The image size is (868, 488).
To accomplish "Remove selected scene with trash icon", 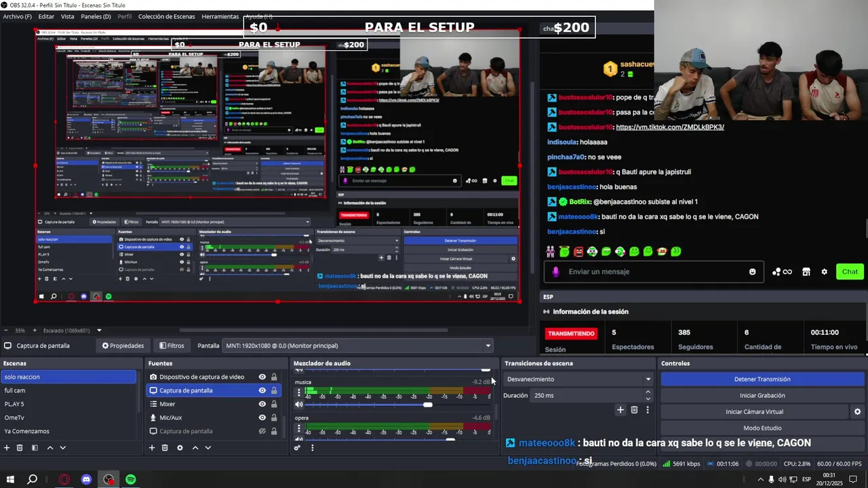I will [20, 447].
